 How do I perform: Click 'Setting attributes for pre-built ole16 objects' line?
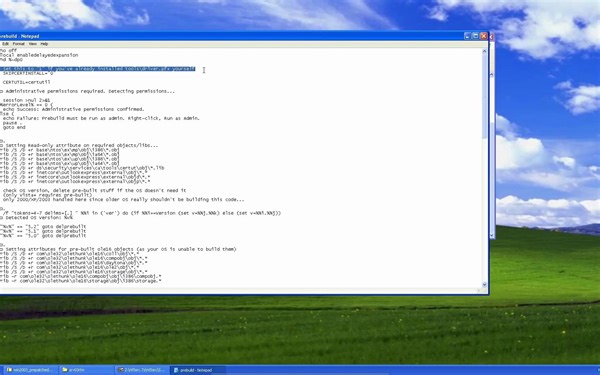[x=118, y=249]
